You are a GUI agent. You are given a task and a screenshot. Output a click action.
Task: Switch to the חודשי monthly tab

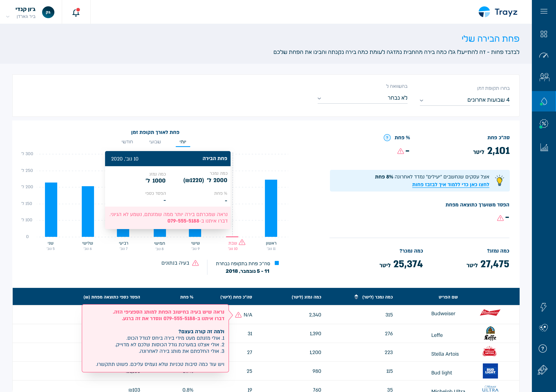[127, 142]
